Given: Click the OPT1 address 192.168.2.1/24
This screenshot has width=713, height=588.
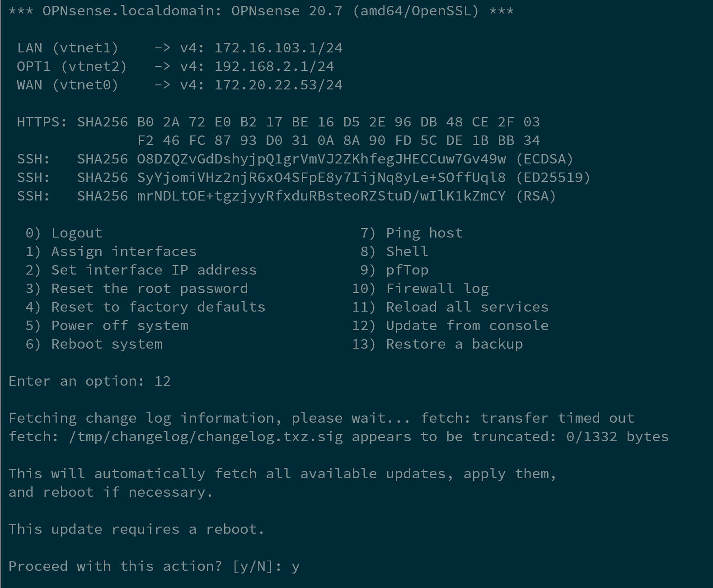Looking at the screenshot, I should (274, 66).
